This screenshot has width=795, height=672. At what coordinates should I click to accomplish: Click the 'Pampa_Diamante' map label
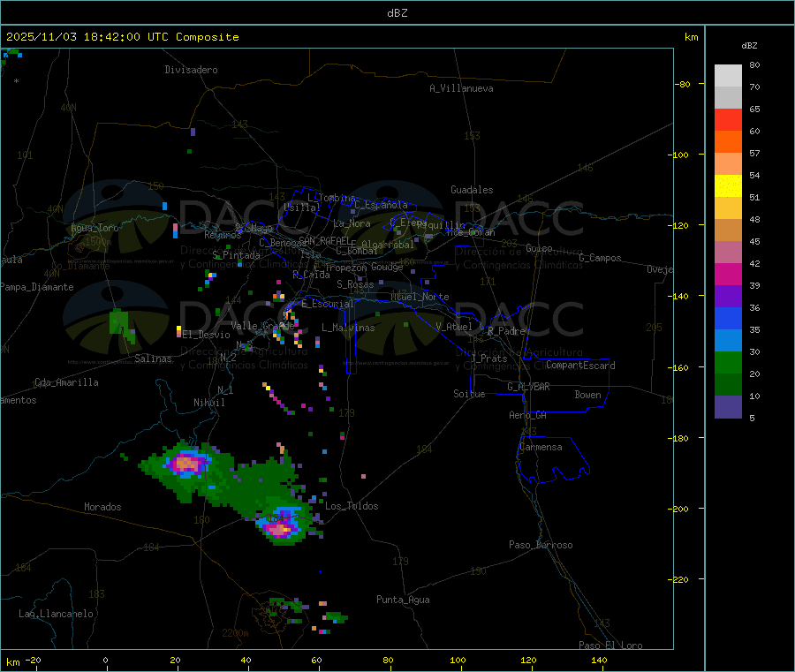[37, 287]
